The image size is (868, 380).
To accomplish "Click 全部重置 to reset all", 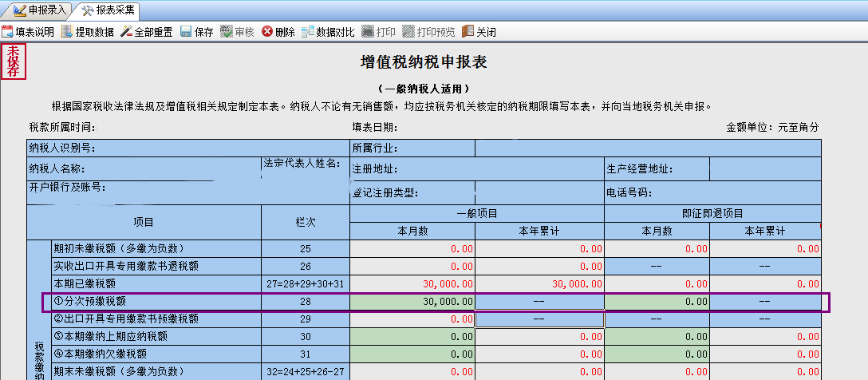I will tap(147, 32).
